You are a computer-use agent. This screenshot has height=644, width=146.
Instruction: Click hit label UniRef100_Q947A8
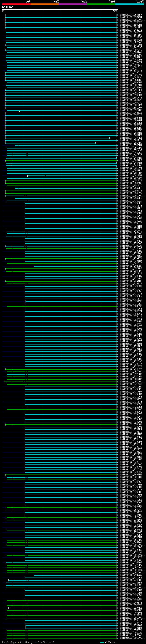pyautogui.click(x=131, y=266)
